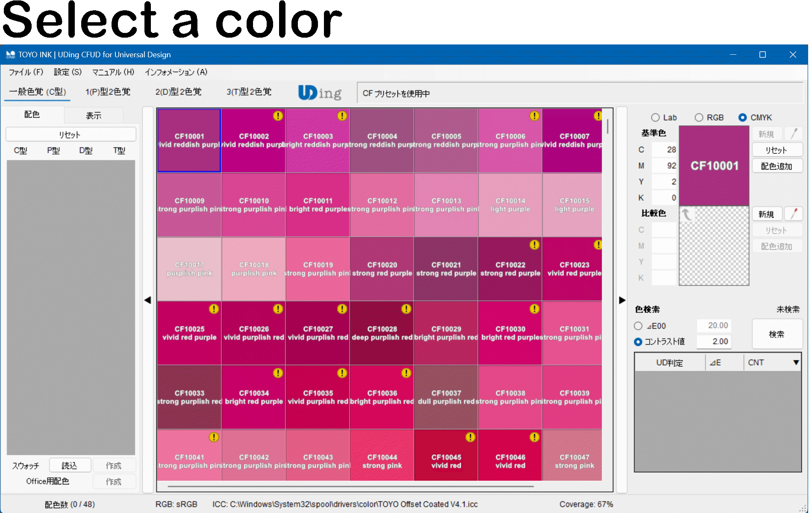
Task: Select the Lab color mode radio button
Action: 655,118
